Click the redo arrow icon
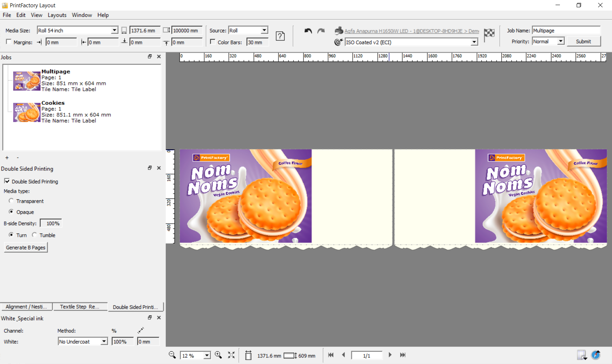This screenshot has width=612, height=364. point(321,31)
